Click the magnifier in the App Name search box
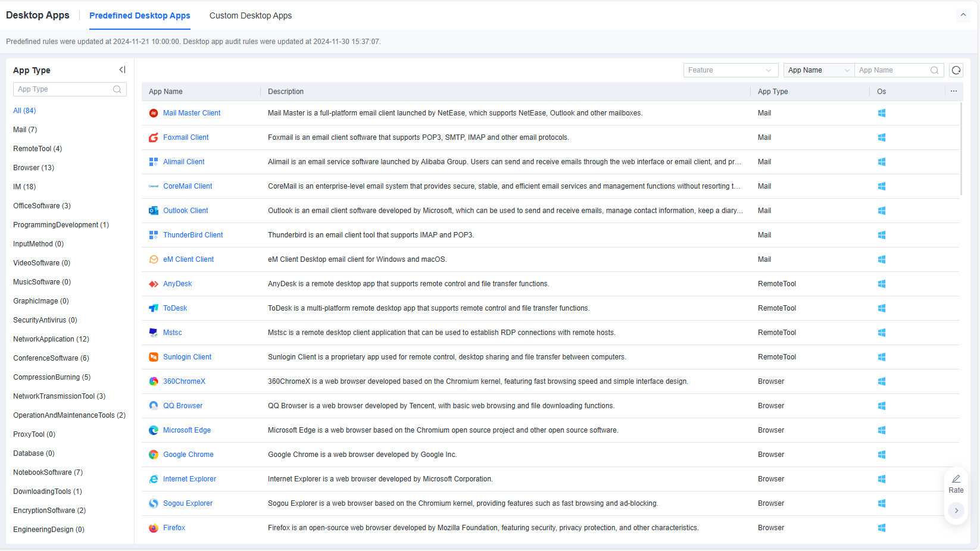 click(x=935, y=70)
